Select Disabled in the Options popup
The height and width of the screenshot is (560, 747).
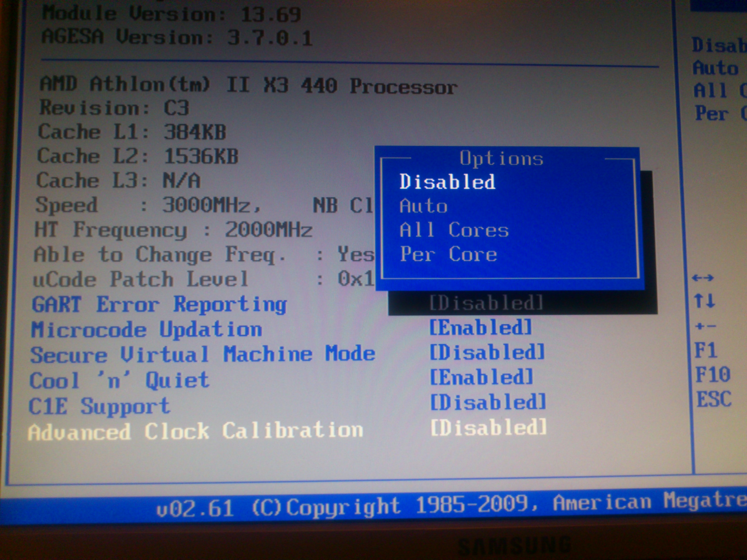pyautogui.click(x=447, y=182)
